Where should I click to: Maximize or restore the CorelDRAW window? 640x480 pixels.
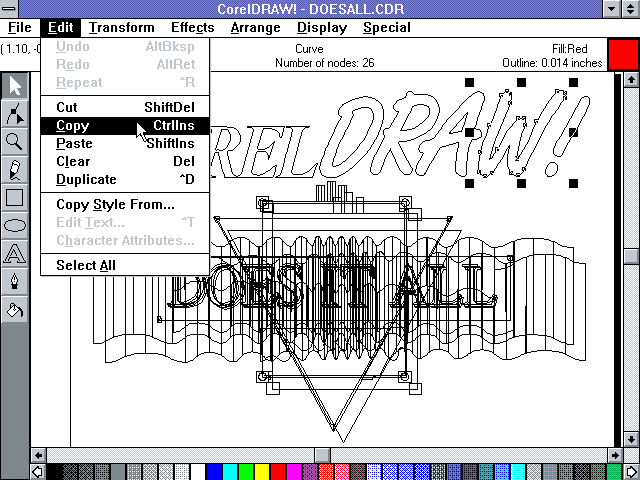coord(631,9)
